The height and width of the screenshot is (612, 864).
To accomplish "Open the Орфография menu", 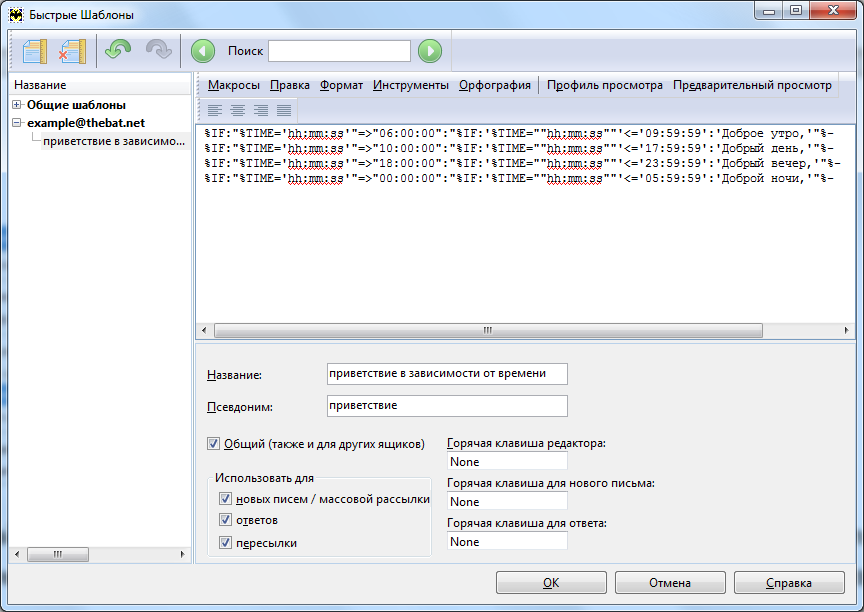I will tap(495, 85).
